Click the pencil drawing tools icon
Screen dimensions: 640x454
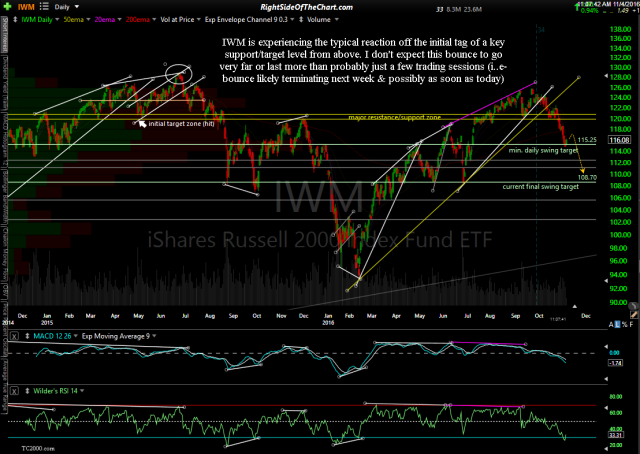pyautogui.click(x=633, y=314)
